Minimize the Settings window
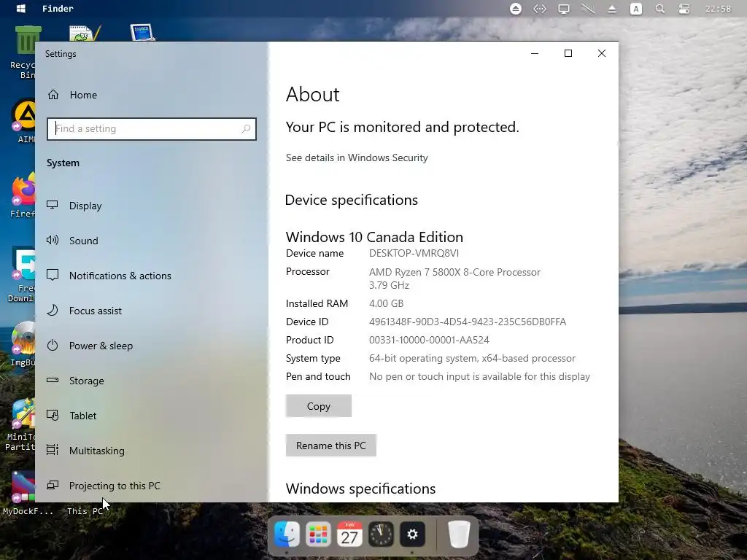 [x=535, y=53]
